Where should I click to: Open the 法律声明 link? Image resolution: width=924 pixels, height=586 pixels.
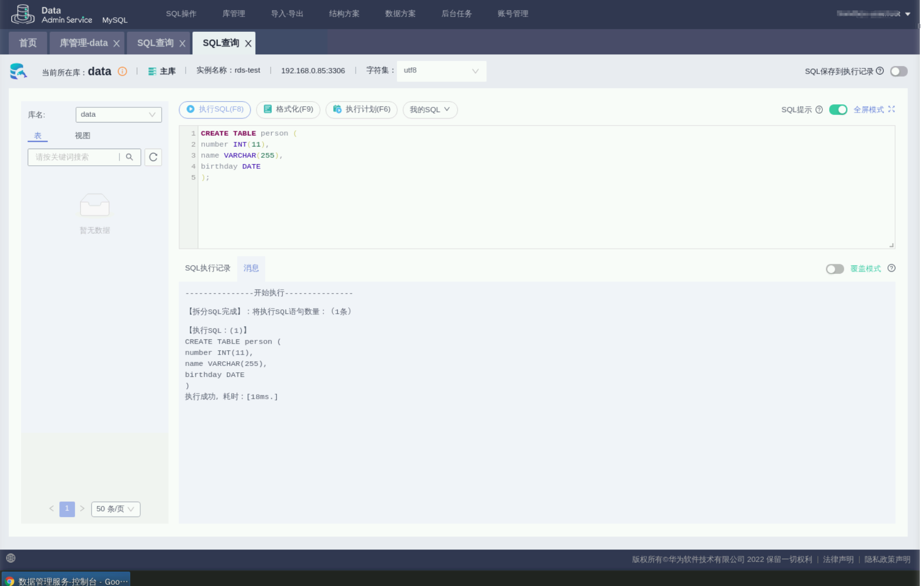838,559
